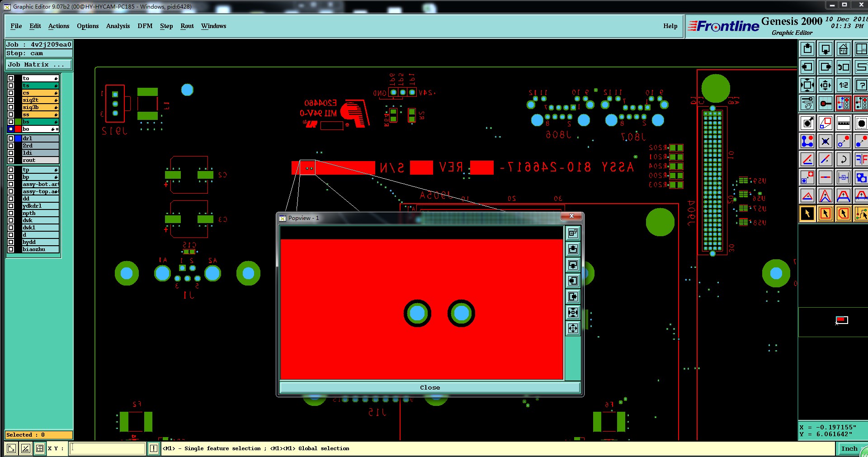The height and width of the screenshot is (457, 868).
Task: Select the ruler measure tool icon
Action: tap(844, 123)
